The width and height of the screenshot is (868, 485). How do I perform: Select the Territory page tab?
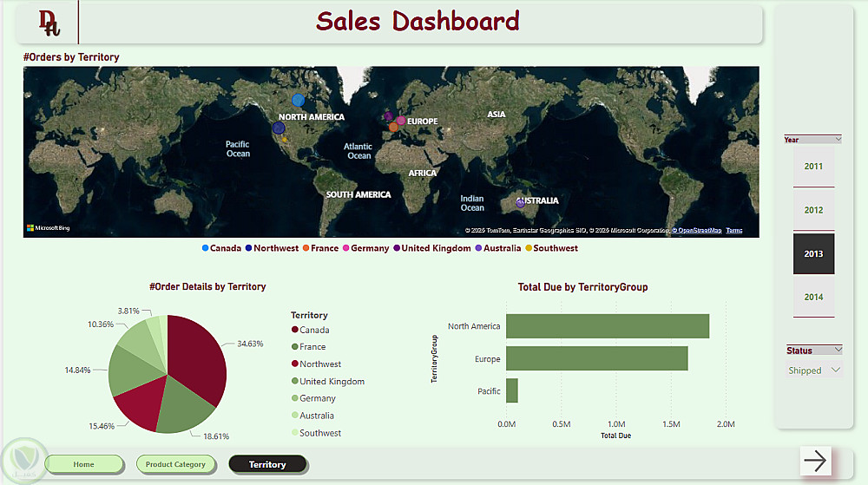[267, 464]
